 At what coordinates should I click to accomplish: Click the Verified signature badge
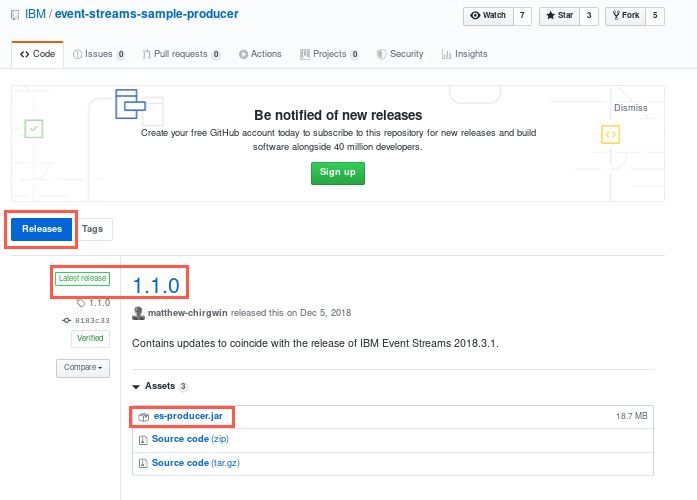coord(90,339)
